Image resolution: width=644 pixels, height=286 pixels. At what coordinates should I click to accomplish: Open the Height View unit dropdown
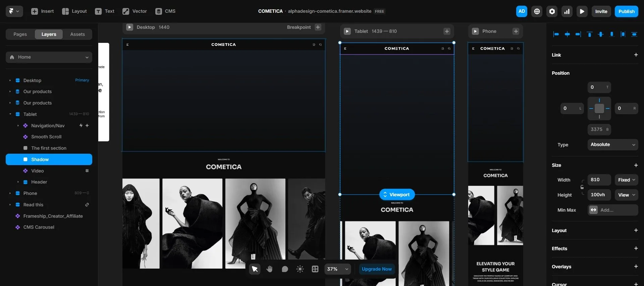tap(626, 195)
